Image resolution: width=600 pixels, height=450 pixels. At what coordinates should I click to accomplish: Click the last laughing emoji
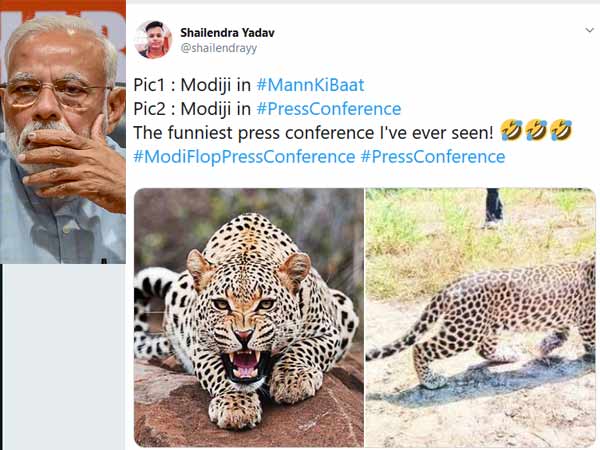[x=561, y=132]
